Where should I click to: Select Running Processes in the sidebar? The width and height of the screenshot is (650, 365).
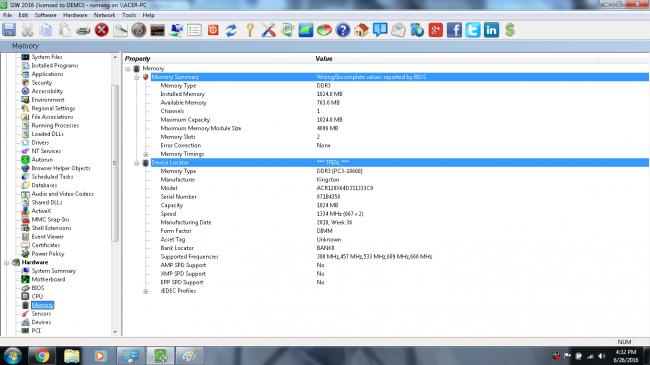click(x=55, y=125)
